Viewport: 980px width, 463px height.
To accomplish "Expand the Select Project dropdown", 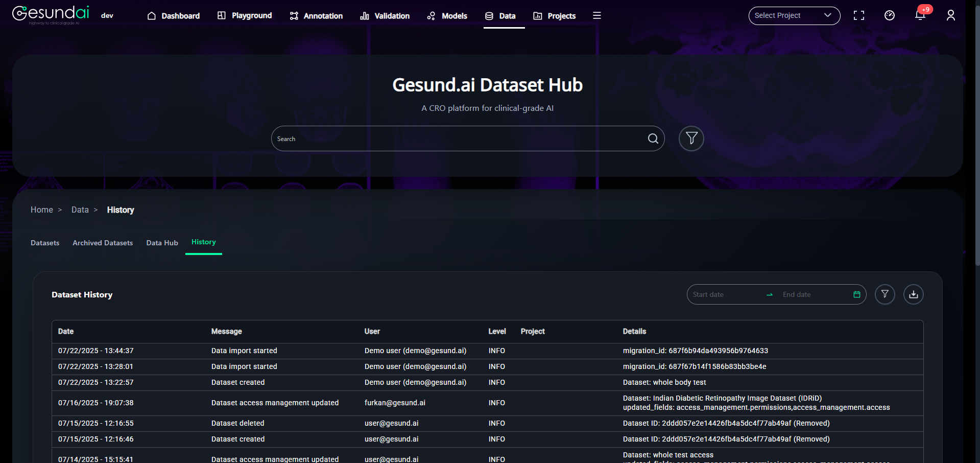I will (x=794, y=16).
